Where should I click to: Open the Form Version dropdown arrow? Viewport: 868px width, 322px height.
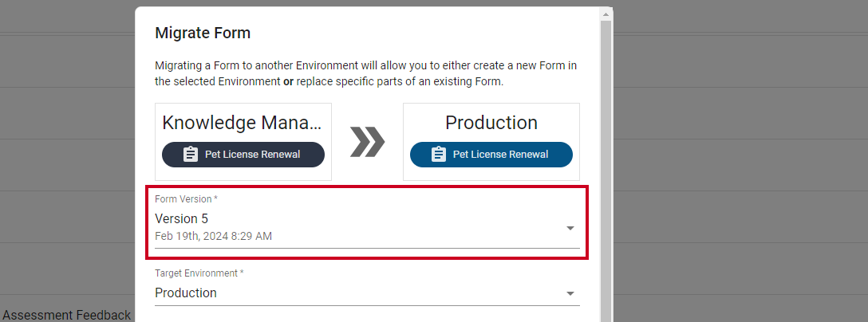pyautogui.click(x=570, y=228)
